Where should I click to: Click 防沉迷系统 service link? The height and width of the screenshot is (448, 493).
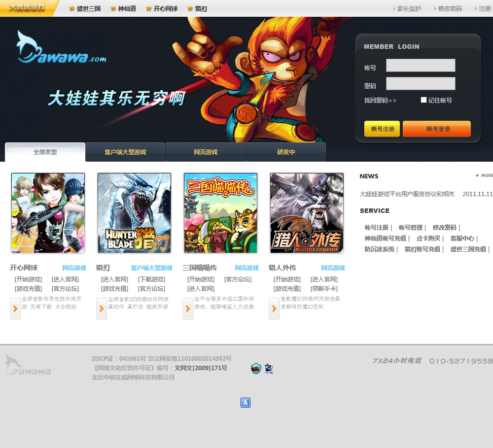pyautogui.click(x=380, y=249)
